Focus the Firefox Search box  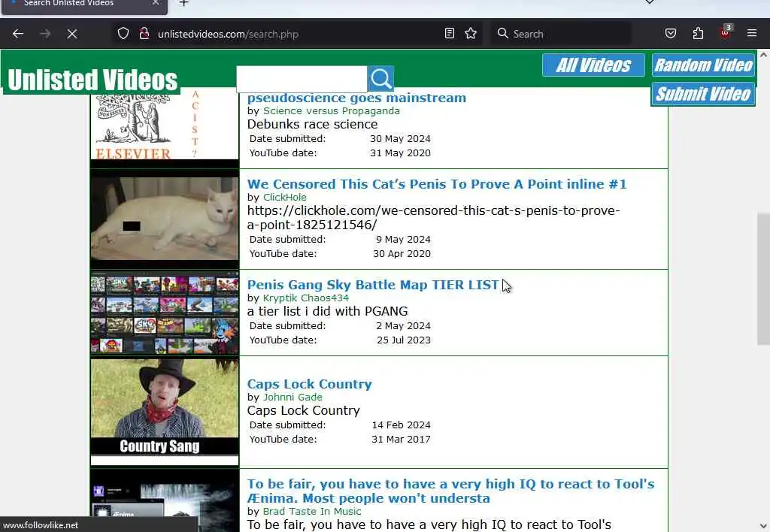562,34
